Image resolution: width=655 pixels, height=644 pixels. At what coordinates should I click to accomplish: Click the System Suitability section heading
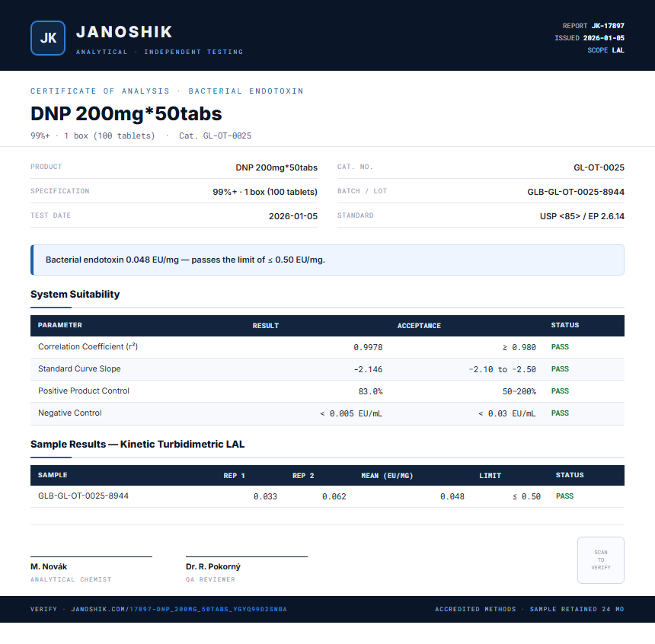tap(75, 294)
